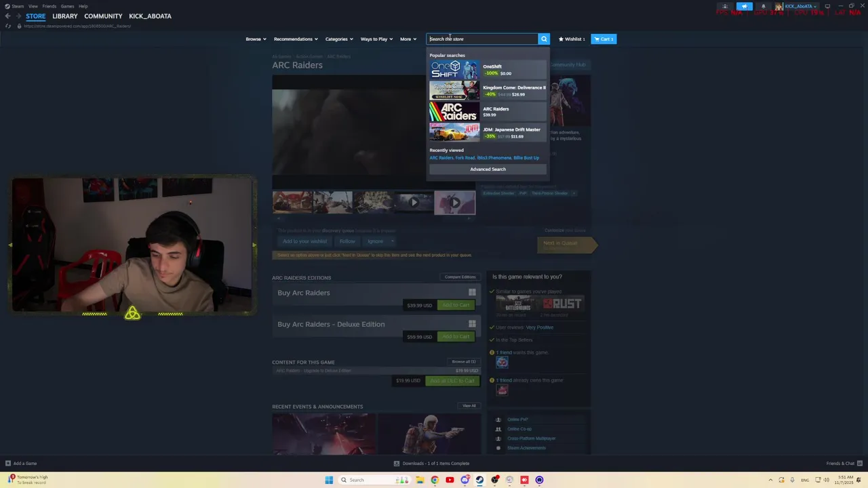Screen dimensions: 868x488
Task: Open recently viewed ARC Raiders link
Action: click(441, 158)
